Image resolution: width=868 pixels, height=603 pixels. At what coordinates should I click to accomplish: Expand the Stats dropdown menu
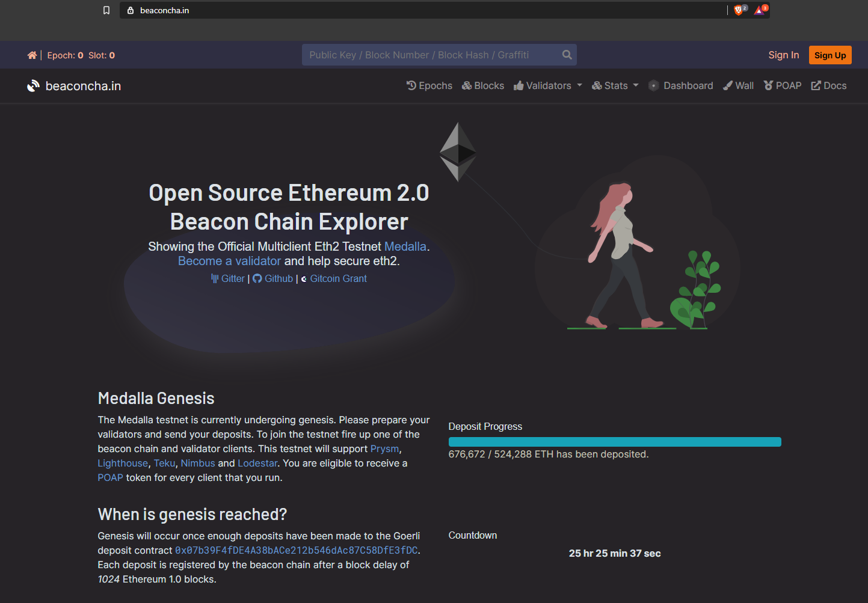pos(615,85)
